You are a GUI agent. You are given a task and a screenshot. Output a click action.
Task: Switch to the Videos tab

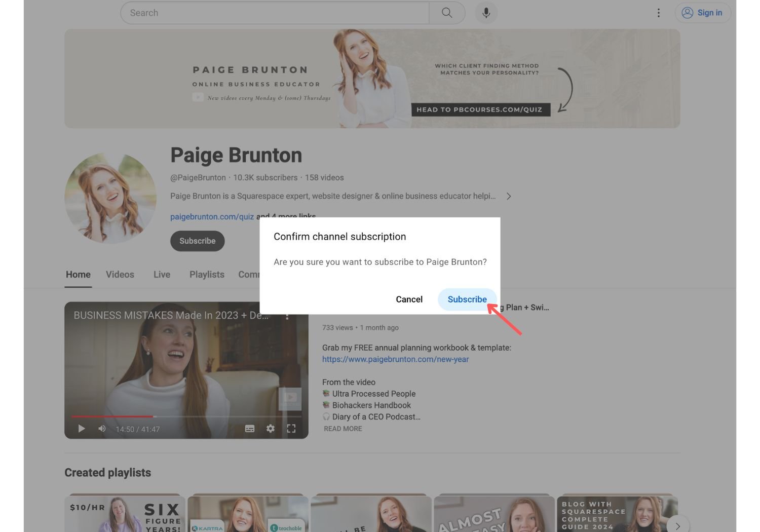point(120,274)
